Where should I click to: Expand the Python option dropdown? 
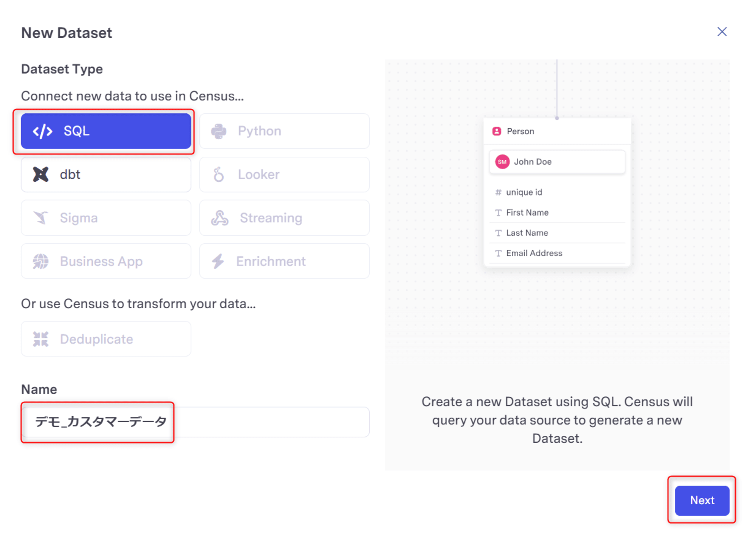286,131
